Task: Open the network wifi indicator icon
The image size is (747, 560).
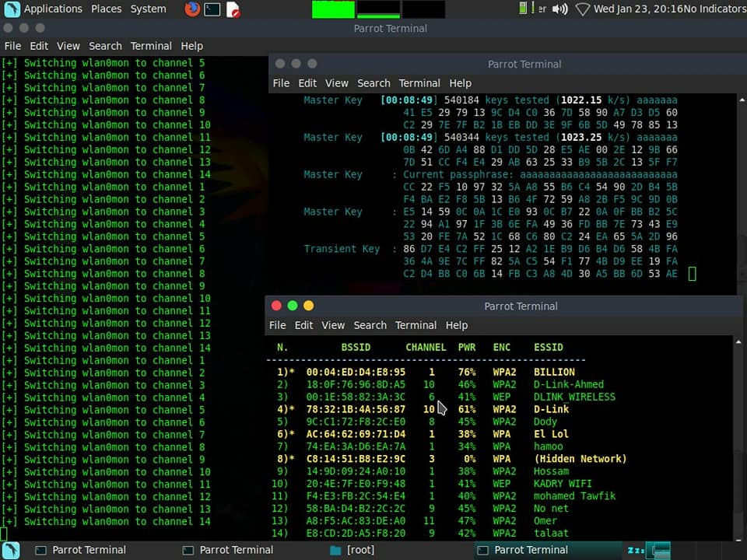Action: pyautogui.click(x=582, y=9)
